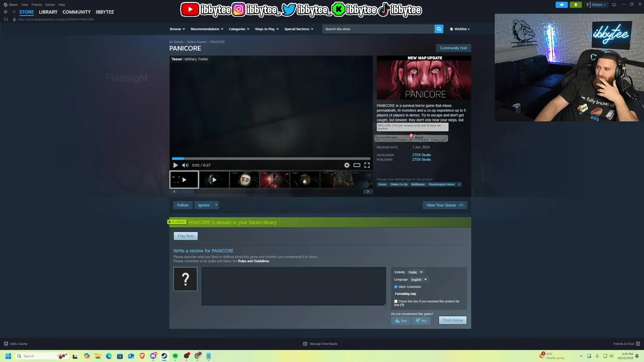Open the Visibility Public dropdown
The width and height of the screenshot is (644, 362).
pyautogui.click(x=415, y=272)
